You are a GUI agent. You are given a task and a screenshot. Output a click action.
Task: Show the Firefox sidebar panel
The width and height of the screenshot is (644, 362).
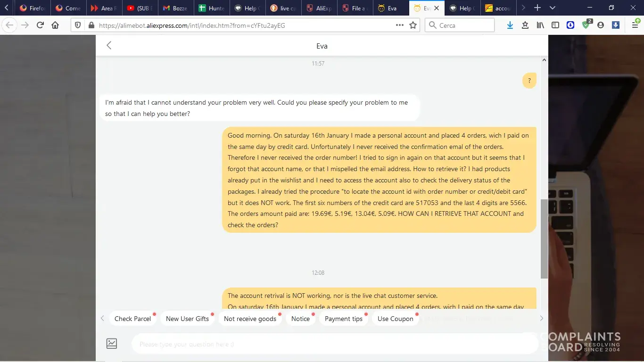click(555, 25)
